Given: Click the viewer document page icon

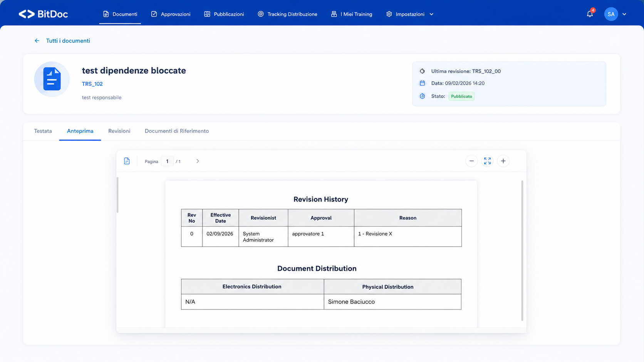Looking at the screenshot, I should pos(127,161).
